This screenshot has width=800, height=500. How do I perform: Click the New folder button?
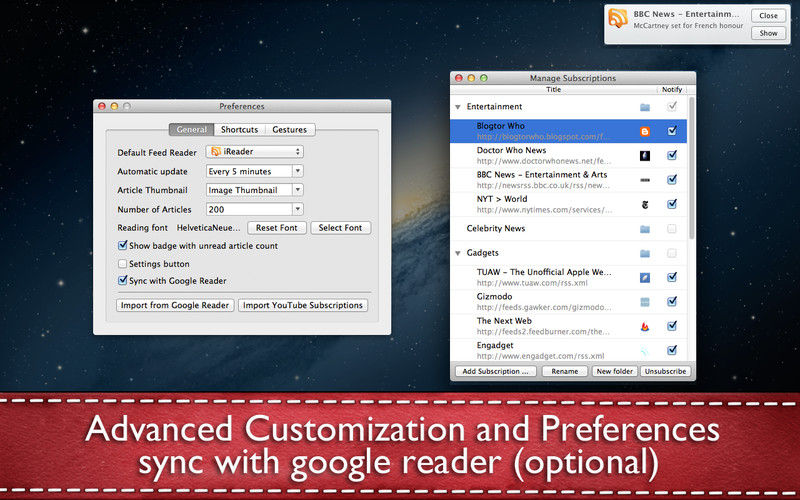(x=615, y=371)
